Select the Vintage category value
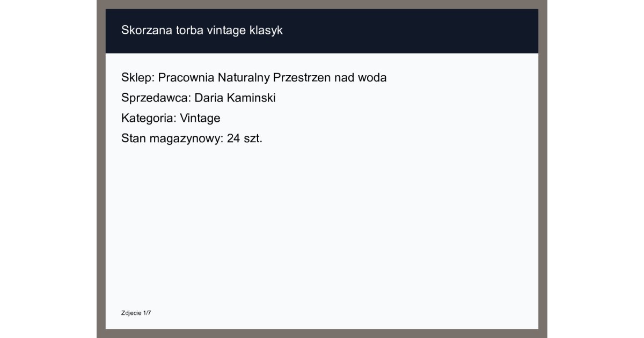The height and width of the screenshot is (338, 644). tap(200, 119)
